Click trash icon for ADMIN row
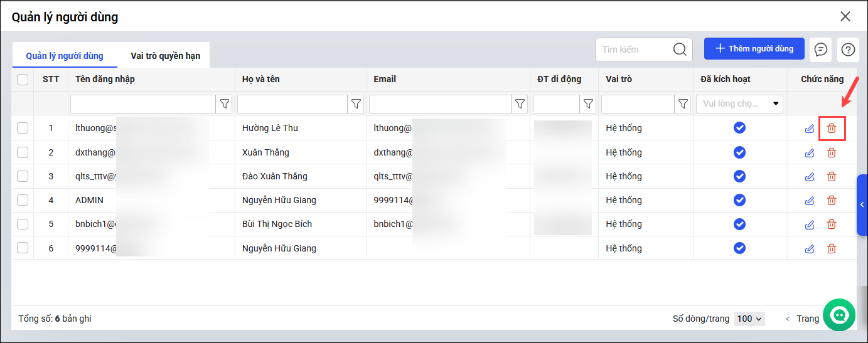 pos(832,201)
